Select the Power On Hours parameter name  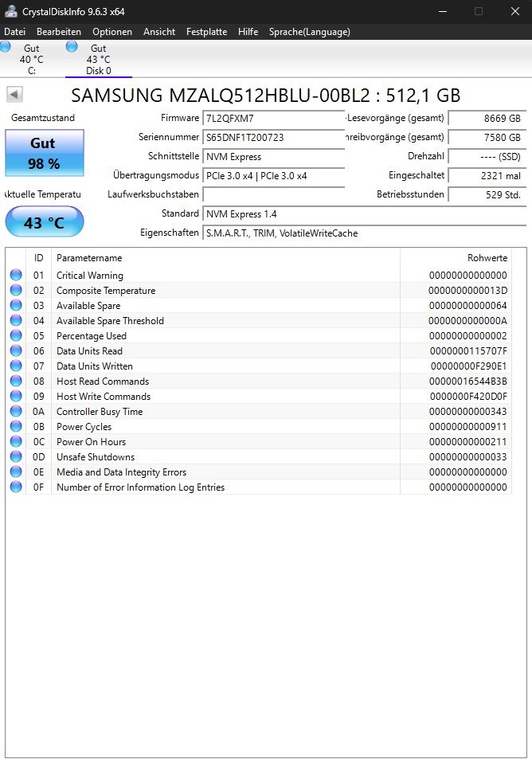[x=91, y=442]
